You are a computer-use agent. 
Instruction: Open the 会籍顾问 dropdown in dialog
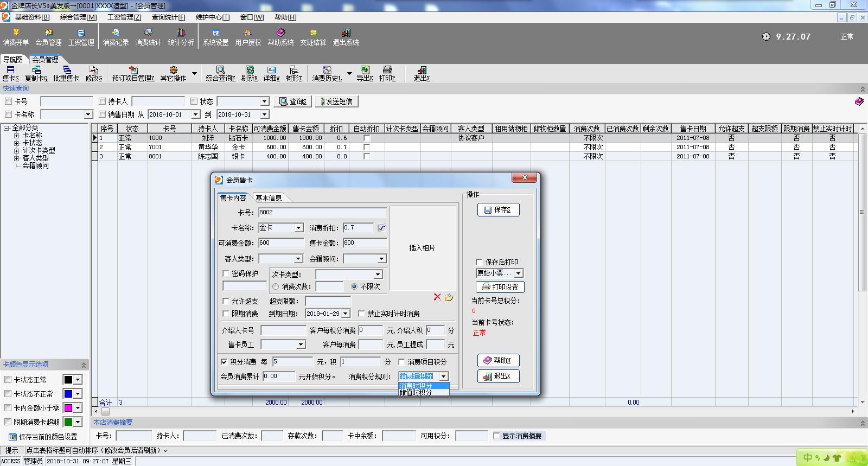[382, 259]
